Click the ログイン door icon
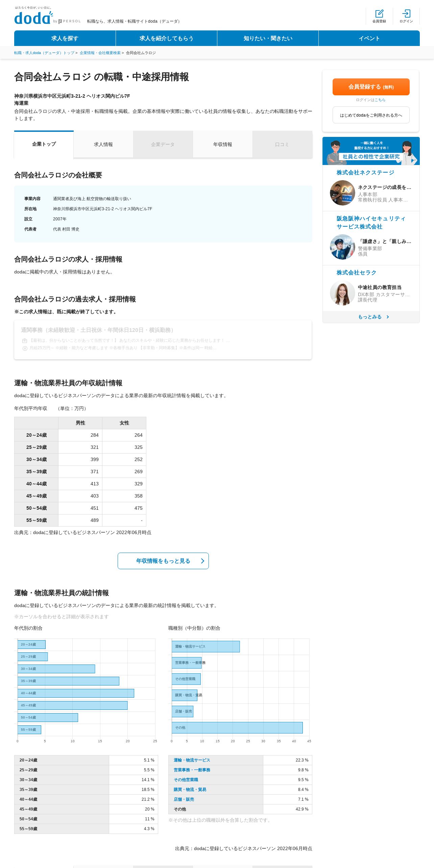 click(x=406, y=14)
